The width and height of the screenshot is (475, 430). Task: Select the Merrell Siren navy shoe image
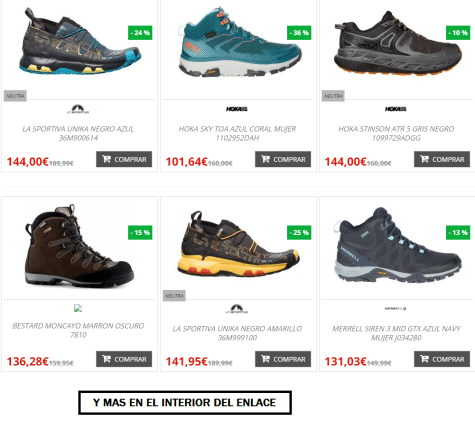point(397,245)
